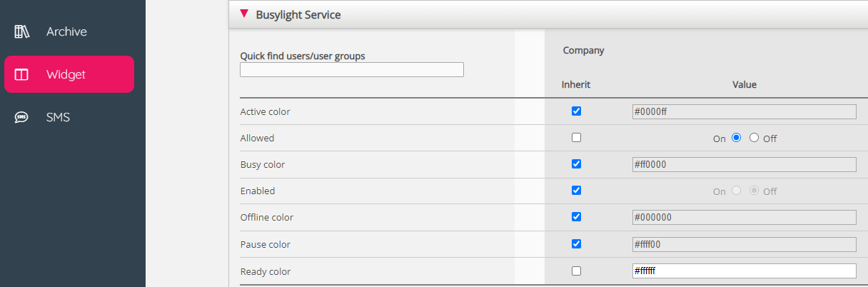Select the Allowed On radio button

click(x=737, y=139)
